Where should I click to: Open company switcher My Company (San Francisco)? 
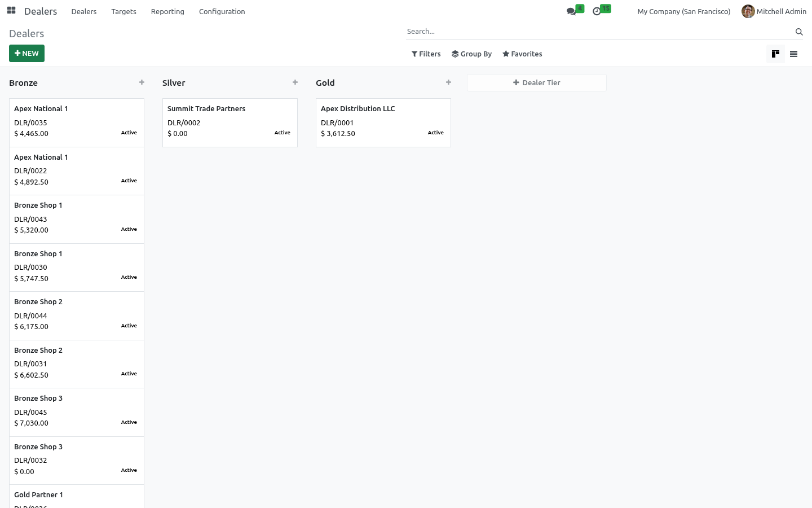(683, 11)
